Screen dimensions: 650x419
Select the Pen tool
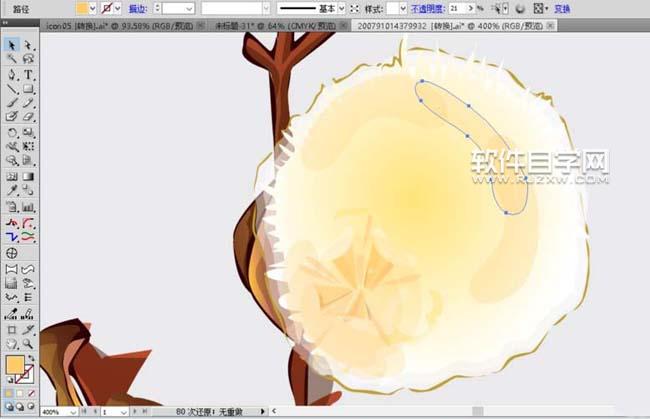click(x=12, y=75)
